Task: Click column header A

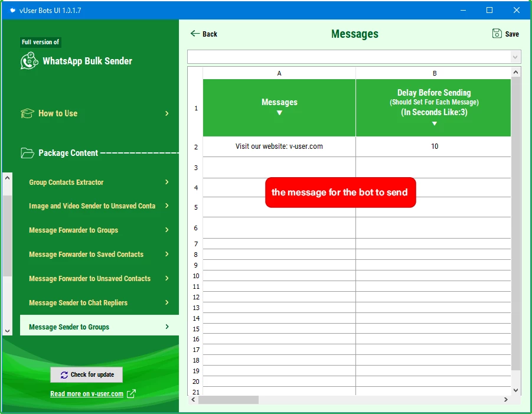Action: [279, 73]
